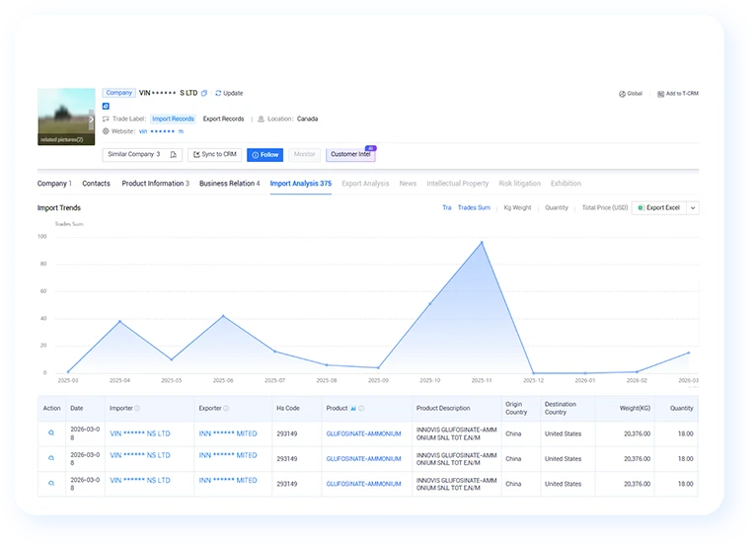756x547 pixels.
Task: Open Export Analysis tab
Action: (x=365, y=184)
